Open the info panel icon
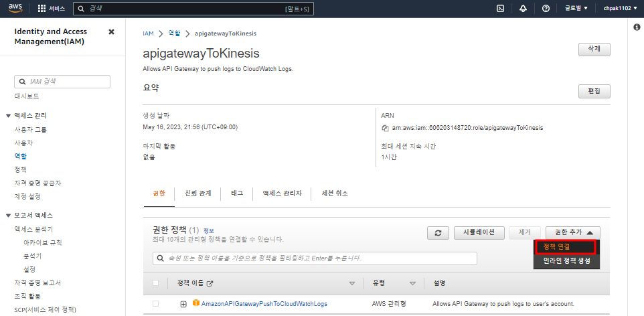 coord(637,27)
